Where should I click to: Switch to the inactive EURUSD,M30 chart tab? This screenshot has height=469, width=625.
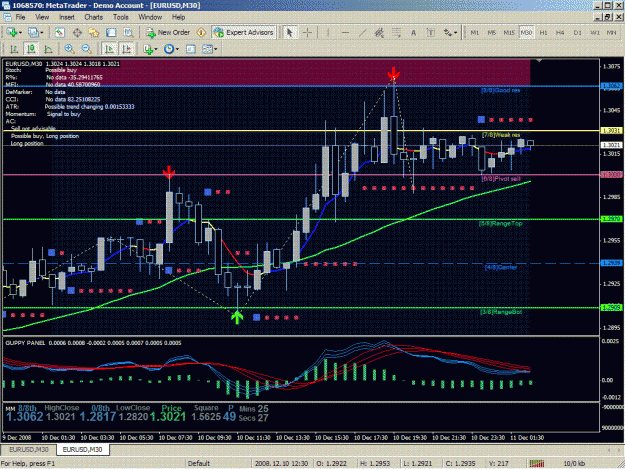[29, 449]
